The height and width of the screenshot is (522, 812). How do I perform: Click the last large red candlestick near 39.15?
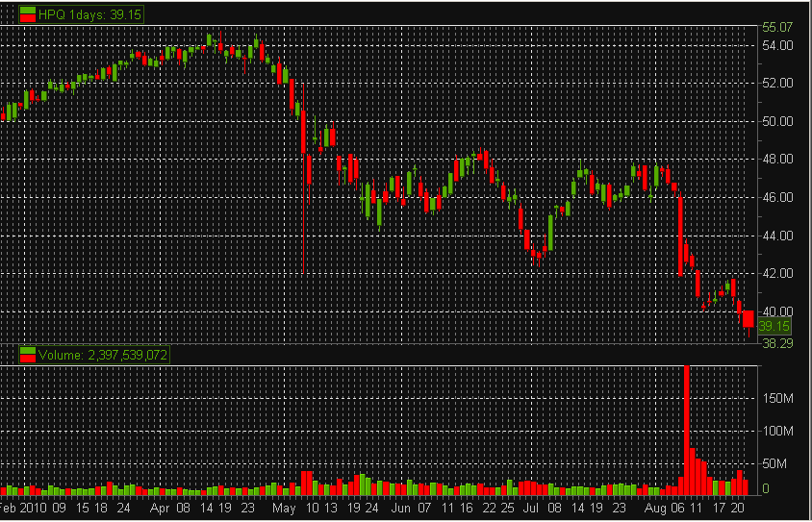pos(749,319)
